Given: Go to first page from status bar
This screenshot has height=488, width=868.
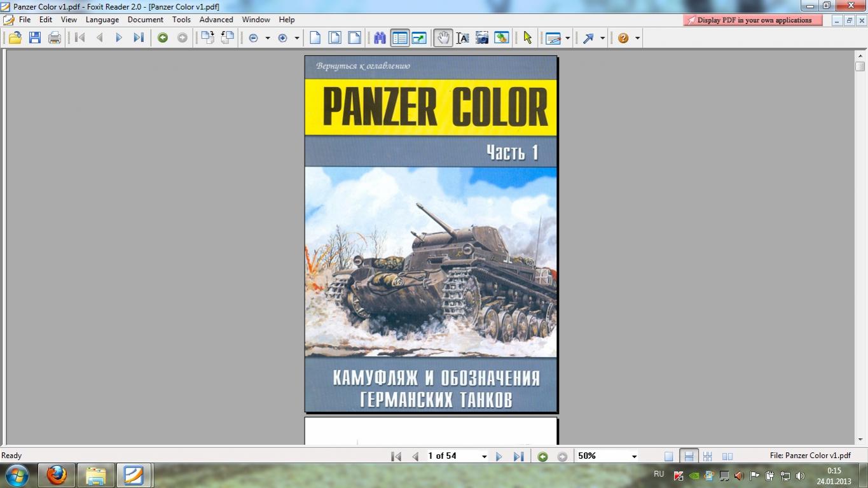Looking at the screenshot, I should pos(396,456).
